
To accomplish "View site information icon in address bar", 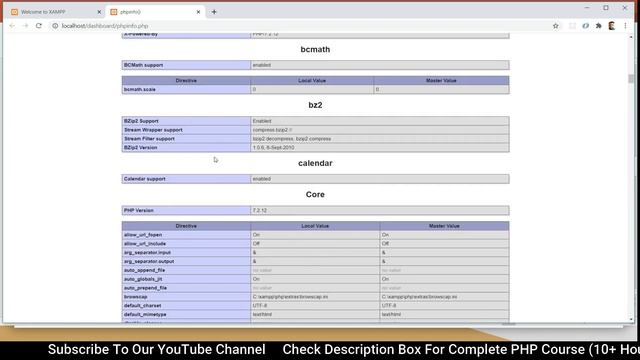I will [55, 26].
